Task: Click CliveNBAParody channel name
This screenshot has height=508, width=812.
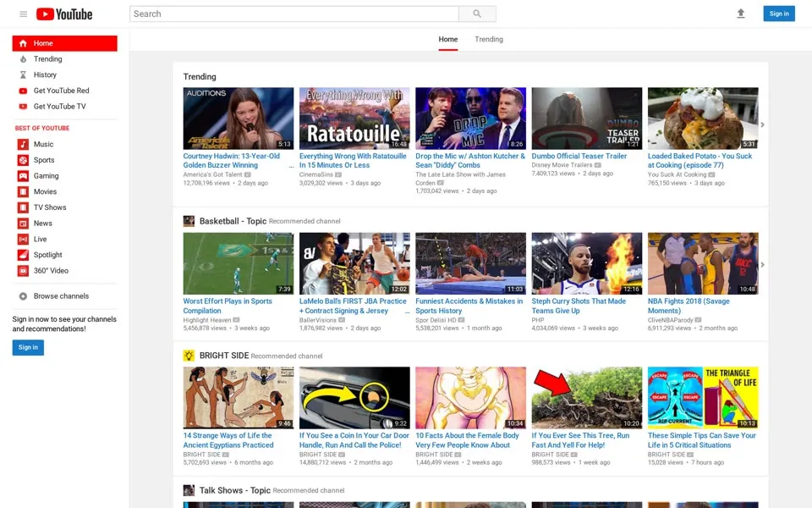Action: tap(671, 320)
